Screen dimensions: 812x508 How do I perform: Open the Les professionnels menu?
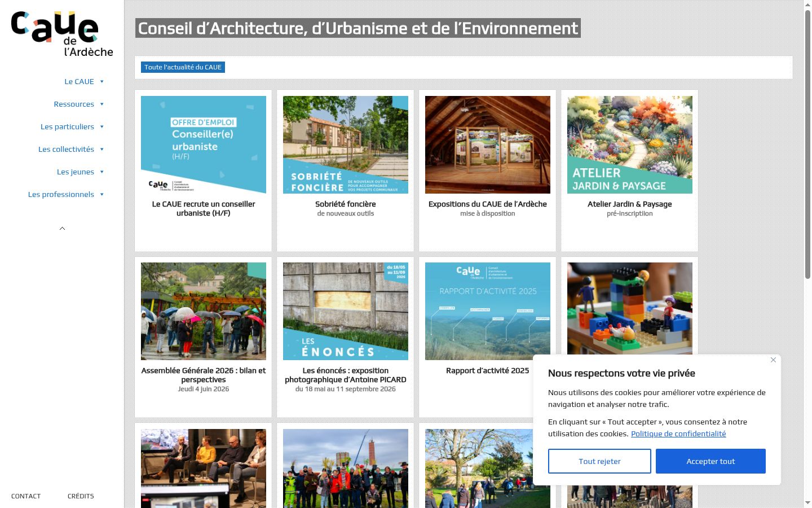coord(61,194)
